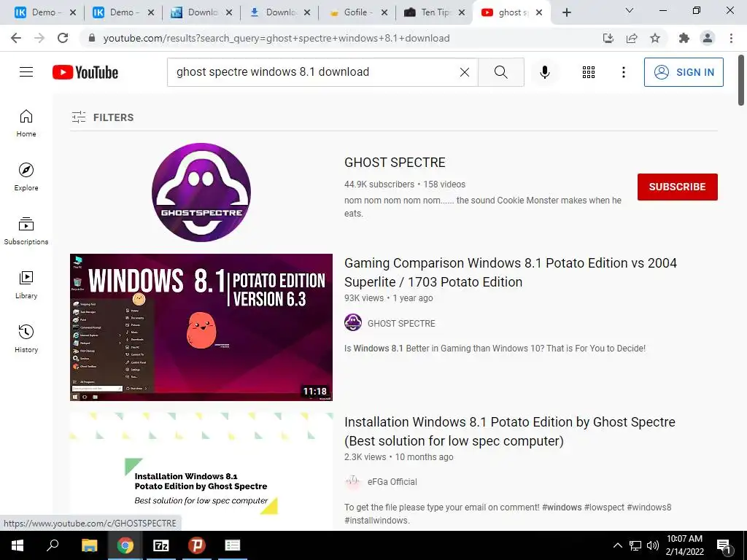Open the Chrome extensions puzzle icon
Image resolution: width=747 pixels, height=560 pixels.
[684, 38]
